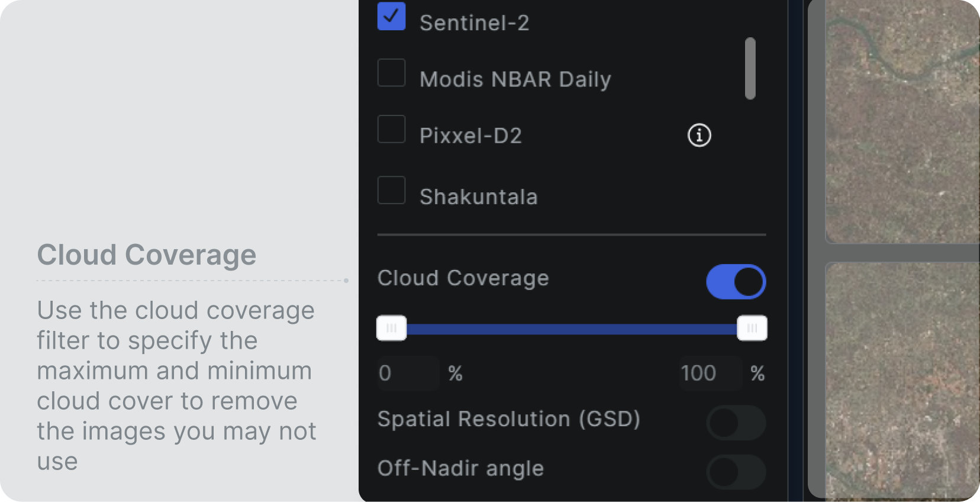Image resolution: width=980 pixels, height=502 pixels.
Task: Click the Cloud Coverage heading in help text
Action: tap(147, 255)
